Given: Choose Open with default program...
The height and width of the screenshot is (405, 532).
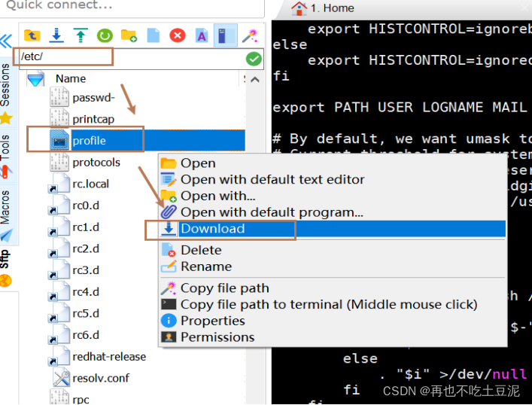Looking at the screenshot, I should (333, 212).
